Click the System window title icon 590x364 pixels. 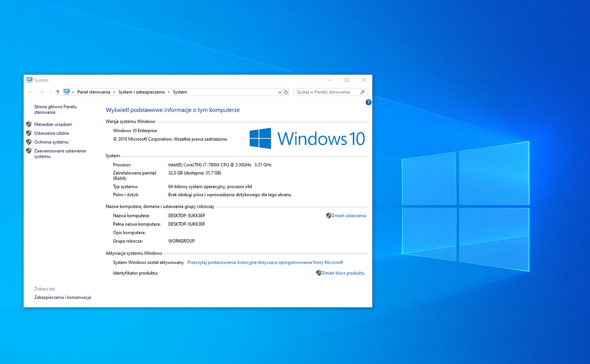tap(29, 80)
